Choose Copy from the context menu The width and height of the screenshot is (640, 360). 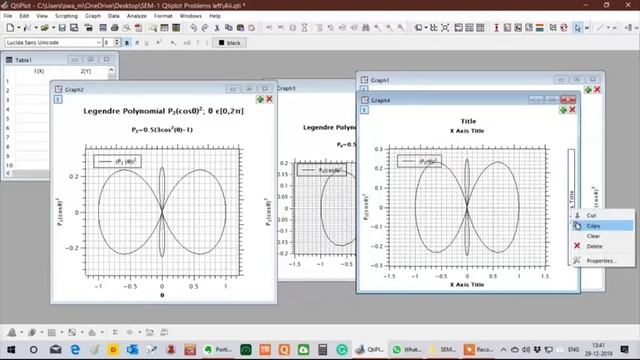[x=602, y=226]
